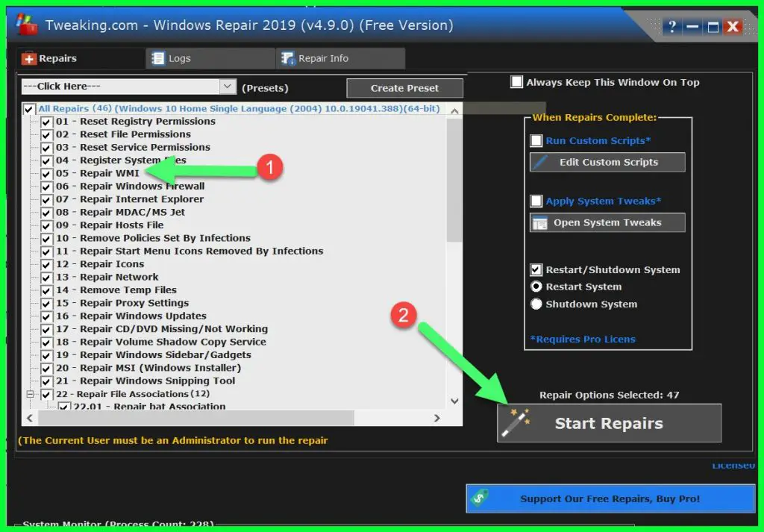Select 04 - Register System Files row
The height and width of the screenshot is (532, 764).
pos(120,160)
